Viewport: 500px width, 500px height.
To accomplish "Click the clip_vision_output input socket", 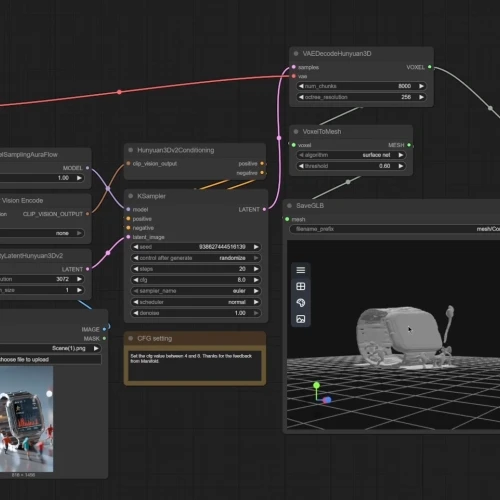I will (x=128, y=163).
